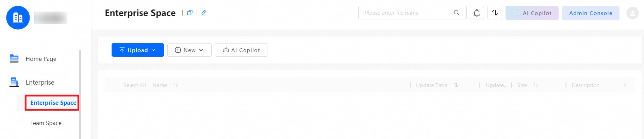Image resolution: width=644 pixels, height=139 pixels.
Task: Sort by Update Time arrows
Action: click(x=456, y=85)
